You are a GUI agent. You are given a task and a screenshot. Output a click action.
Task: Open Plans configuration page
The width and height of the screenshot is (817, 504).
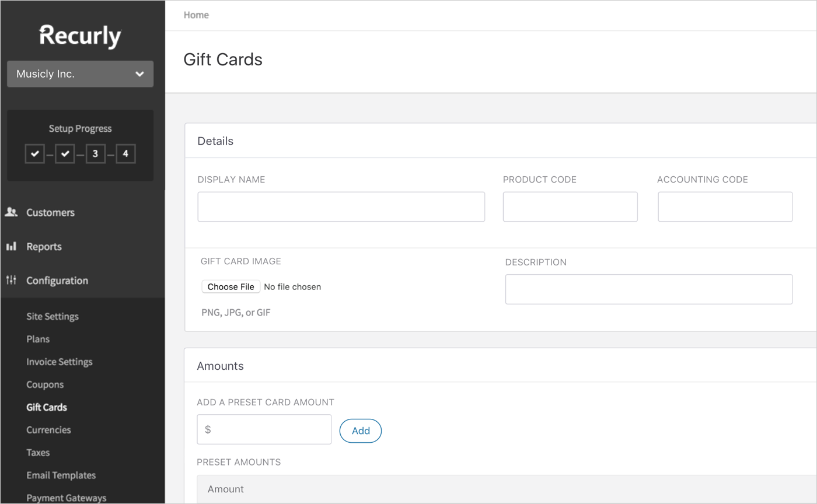38,339
